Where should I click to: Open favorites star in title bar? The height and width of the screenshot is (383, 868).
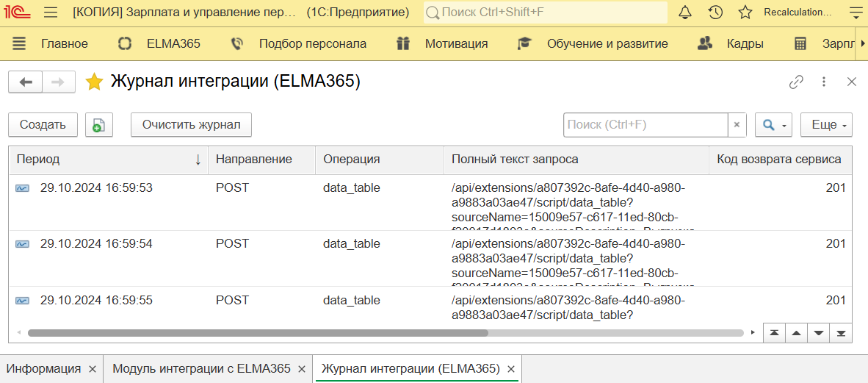[745, 12]
